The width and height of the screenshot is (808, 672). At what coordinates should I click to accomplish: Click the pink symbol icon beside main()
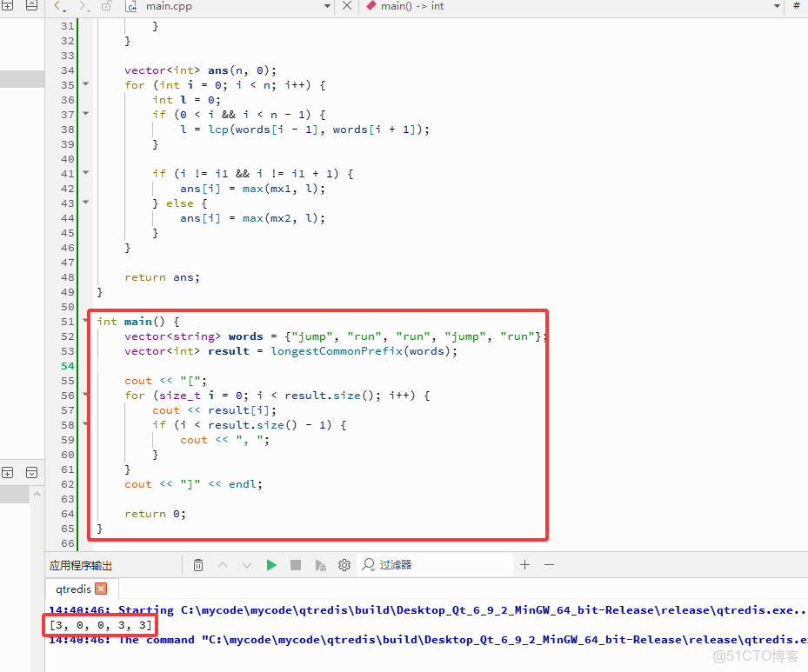point(371,6)
